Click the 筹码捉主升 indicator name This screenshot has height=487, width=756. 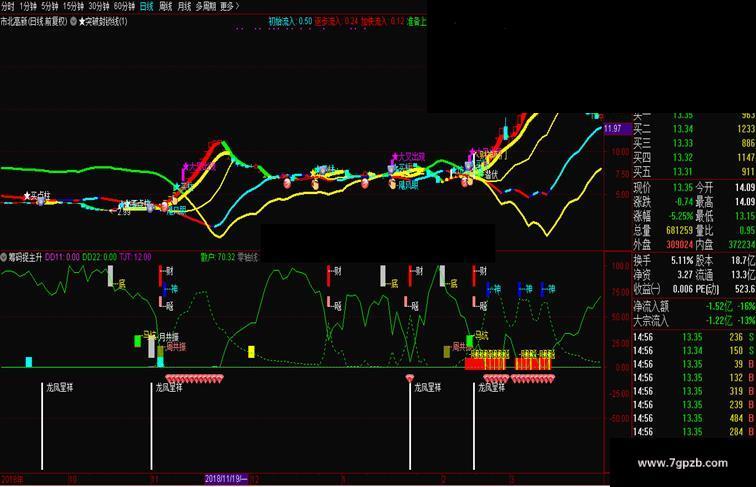point(25,257)
